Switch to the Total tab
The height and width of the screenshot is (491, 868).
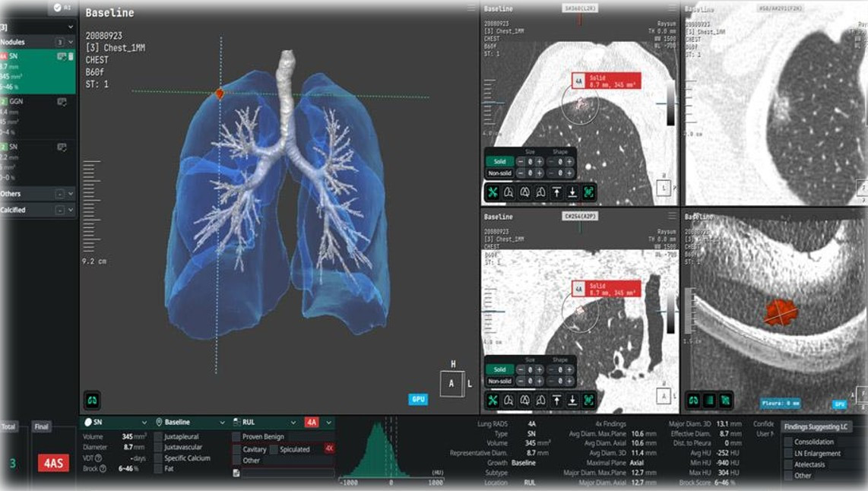pyautogui.click(x=8, y=427)
